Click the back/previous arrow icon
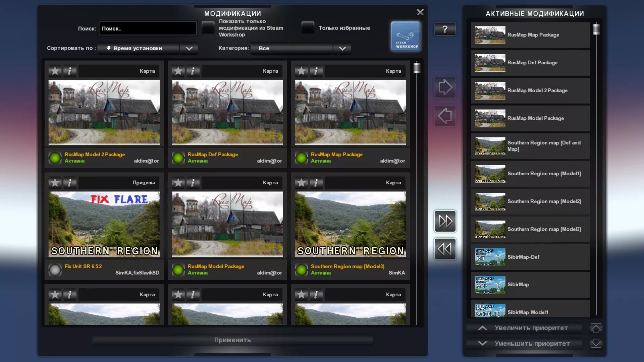Screen dimensions: 644x362 coord(444,116)
